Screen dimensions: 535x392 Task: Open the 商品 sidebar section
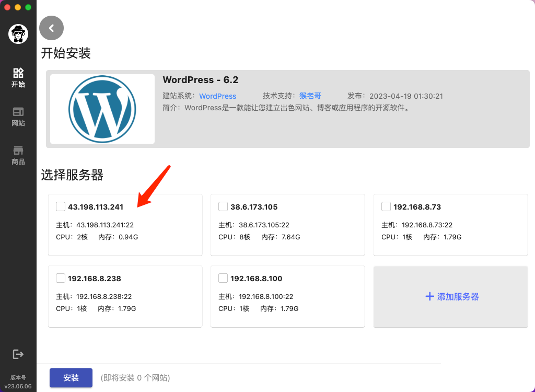point(18,155)
